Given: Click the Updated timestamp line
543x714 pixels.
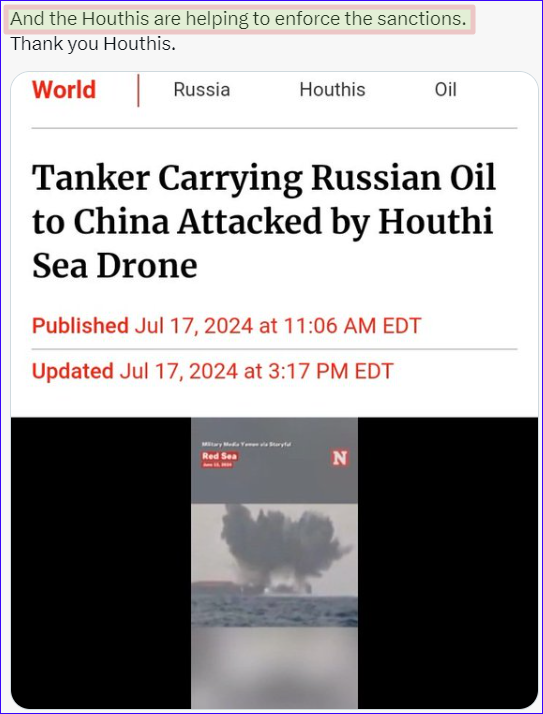Looking at the screenshot, I should [x=212, y=371].
